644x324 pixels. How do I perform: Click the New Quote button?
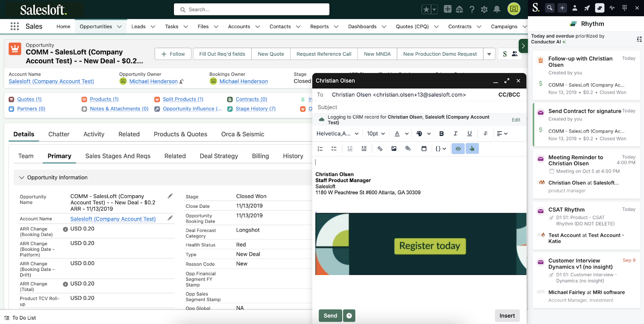pyautogui.click(x=270, y=54)
